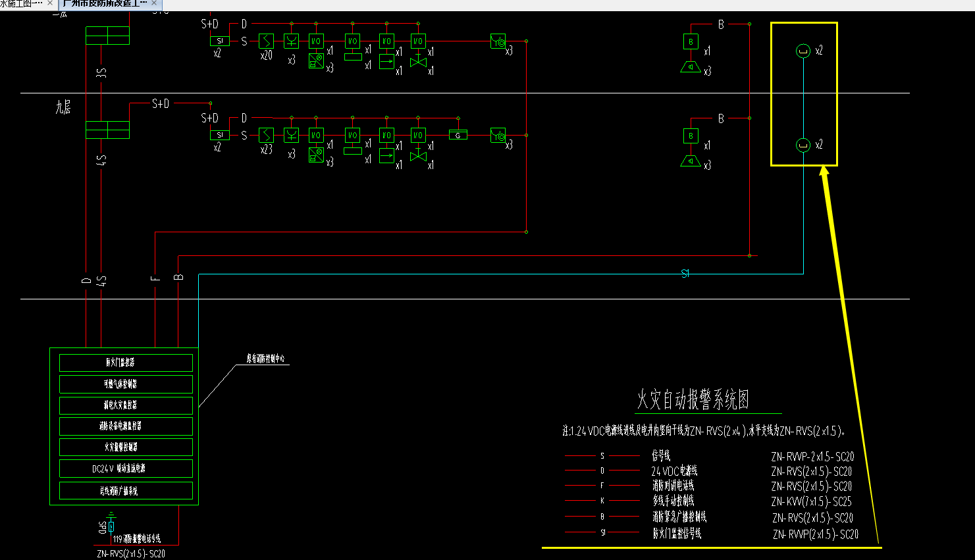Click diagonal display-panel symbol in x23 row

(x=317, y=156)
